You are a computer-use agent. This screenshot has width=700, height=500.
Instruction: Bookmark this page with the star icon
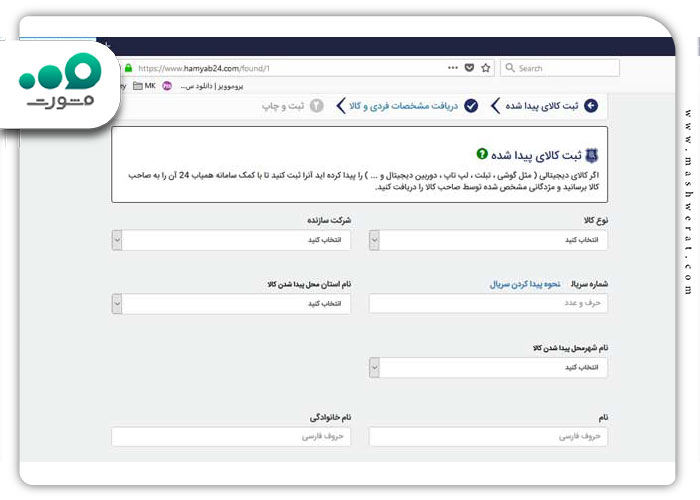(486, 68)
